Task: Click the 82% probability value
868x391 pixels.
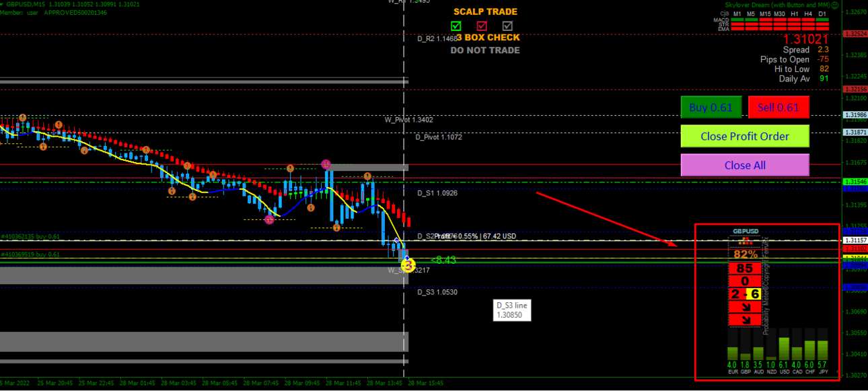Action: 746,254
